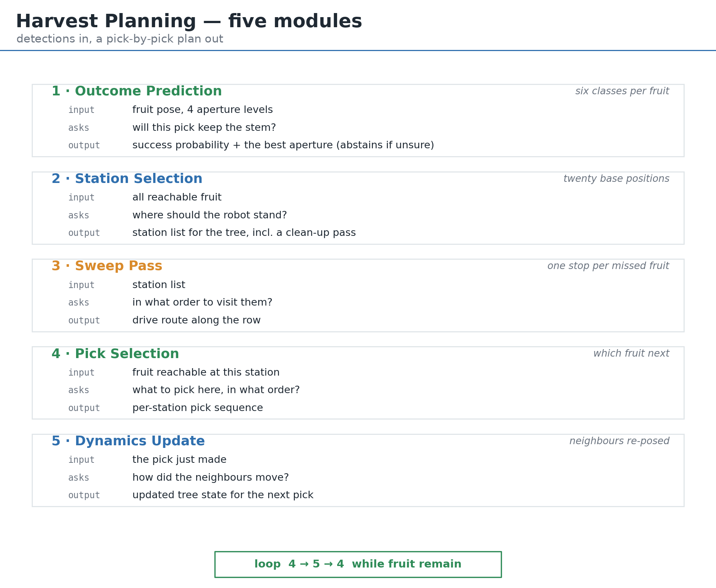716x588 pixels.
Task: Click 'drive route along the row'
Action: [x=196, y=320]
